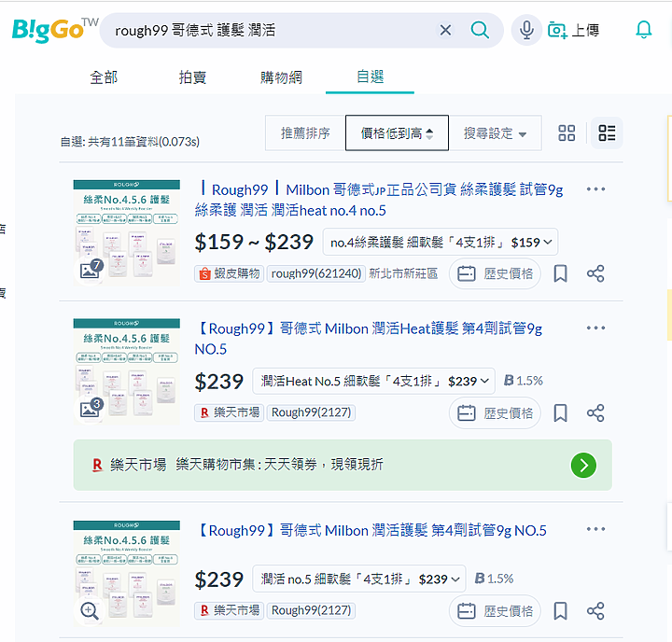
Task: Zoom third product image with magnifier icon
Action: pos(90,610)
